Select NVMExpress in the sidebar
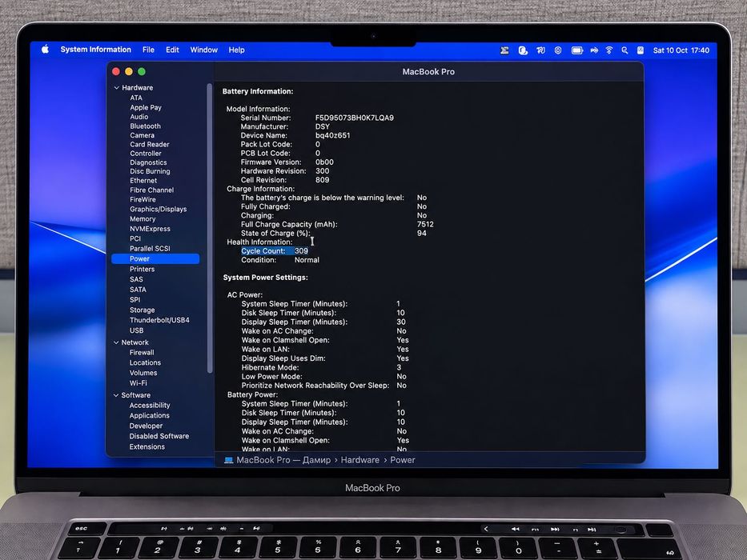 point(150,229)
